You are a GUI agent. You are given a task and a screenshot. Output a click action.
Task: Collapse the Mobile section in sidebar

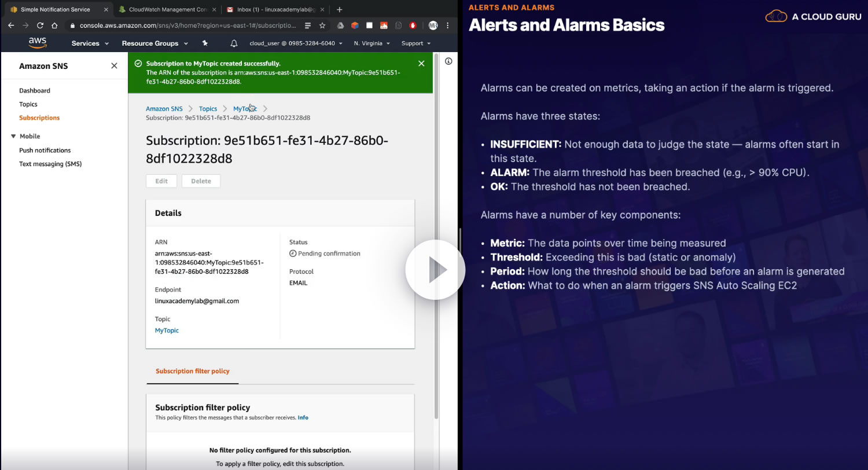[x=13, y=137]
